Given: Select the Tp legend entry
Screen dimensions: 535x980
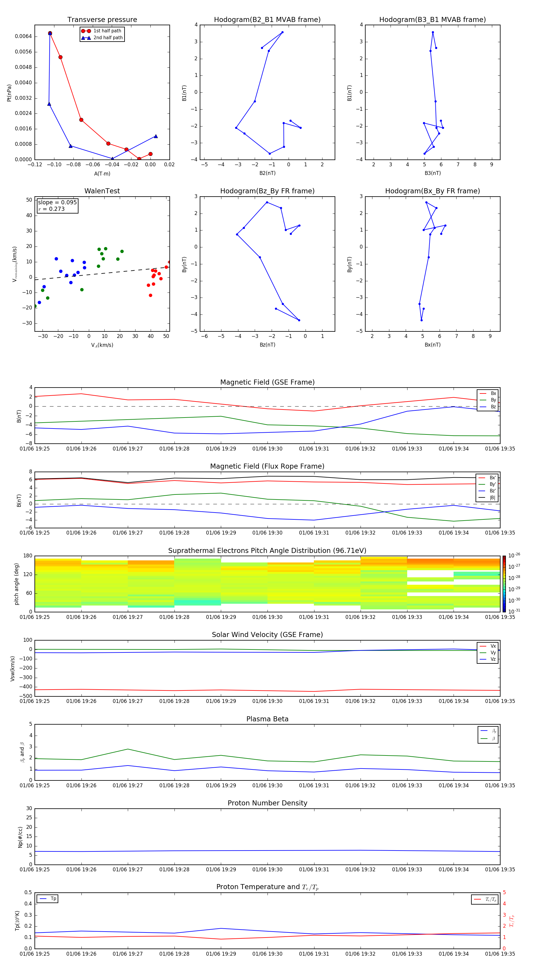Looking at the screenshot, I should tap(48, 899).
